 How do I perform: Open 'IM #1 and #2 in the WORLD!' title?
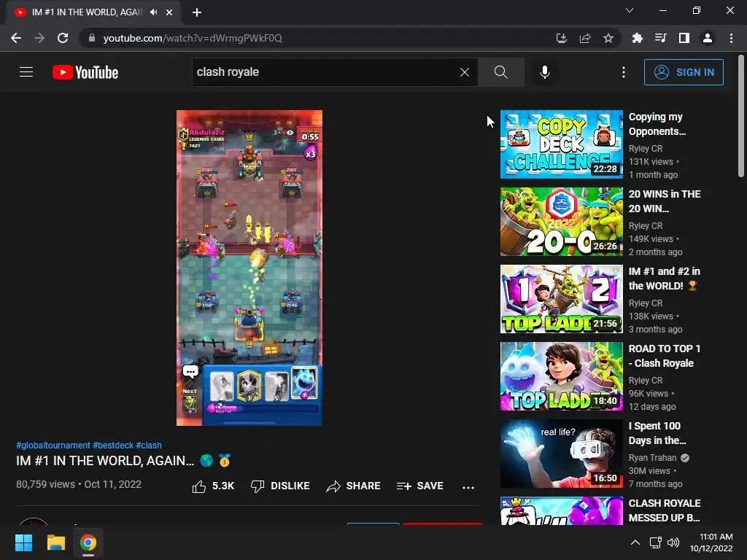coord(664,279)
